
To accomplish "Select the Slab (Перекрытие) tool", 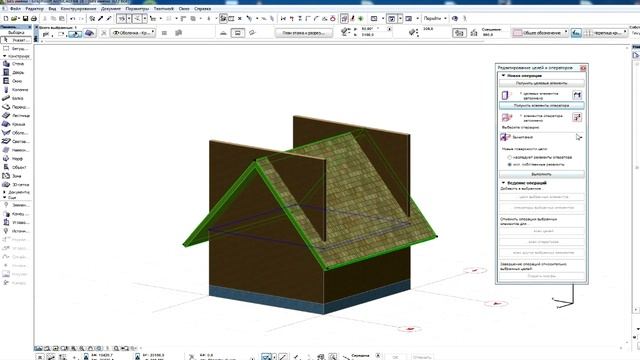I will point(16,107).
